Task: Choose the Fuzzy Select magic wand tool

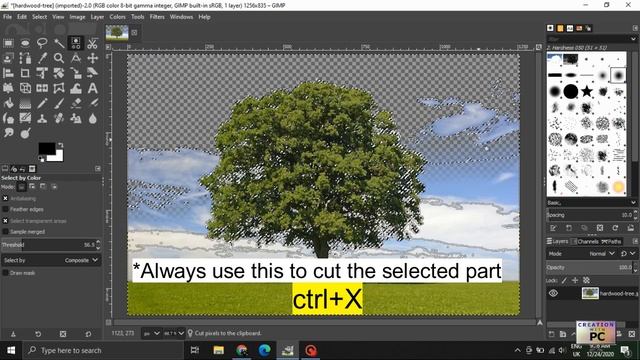Action: tap(59, 43)
